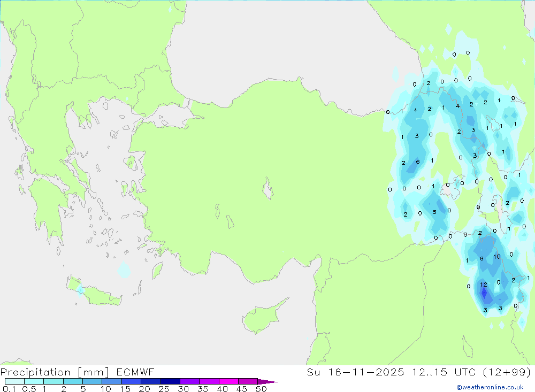Click legend tick label '45'
This screenshot has width=535, height=392.
point(242,389)
